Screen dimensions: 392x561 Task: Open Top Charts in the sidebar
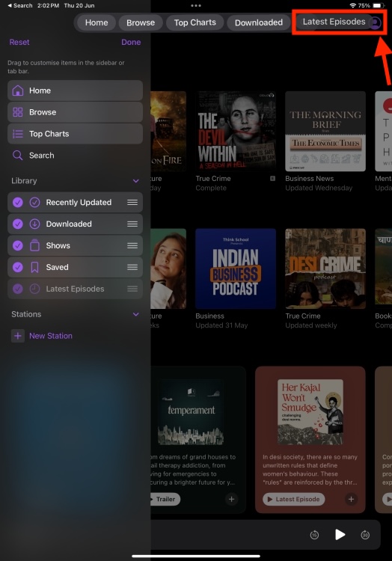click(75, 134)
